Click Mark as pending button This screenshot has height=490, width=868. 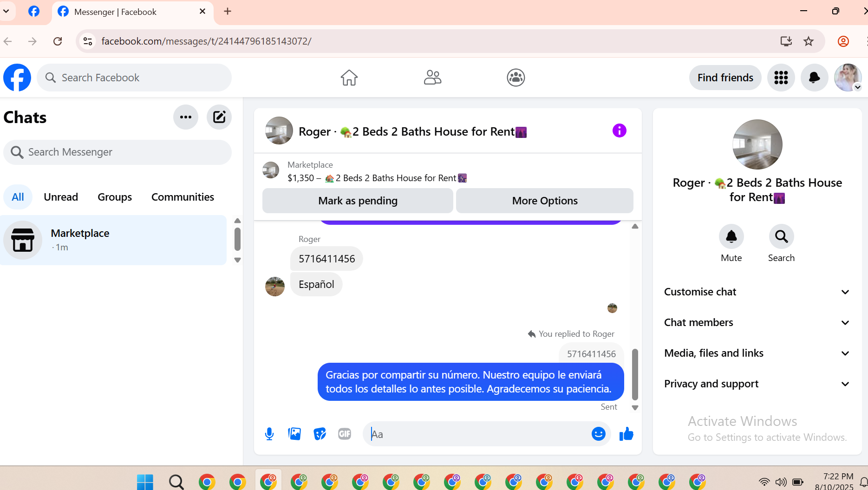click(358, 201)
